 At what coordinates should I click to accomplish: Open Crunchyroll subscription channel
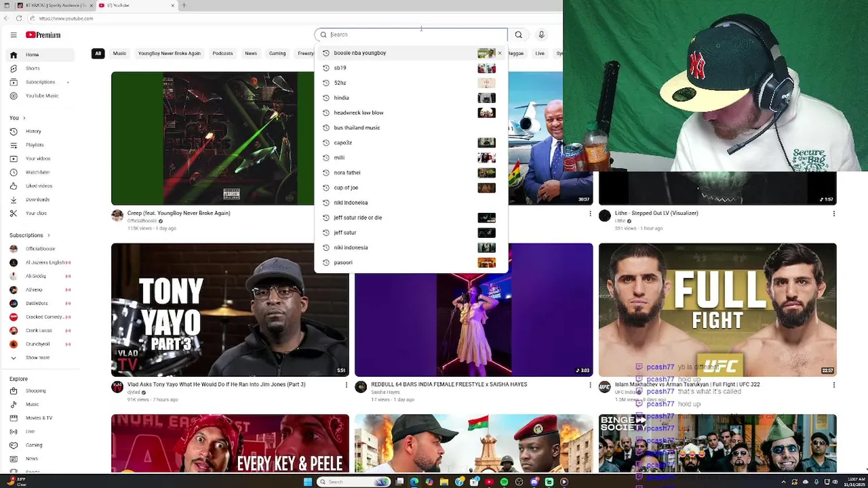pos(41,344)
